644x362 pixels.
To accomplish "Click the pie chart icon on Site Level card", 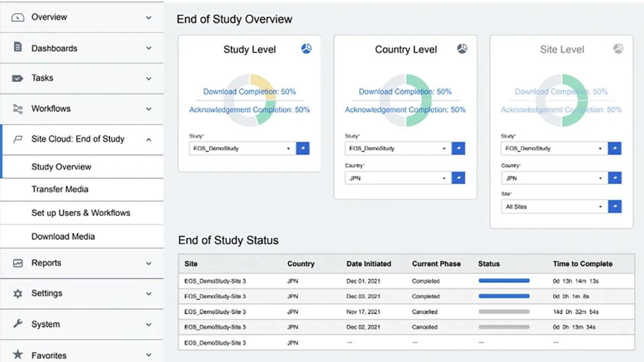I will [618, 49].
